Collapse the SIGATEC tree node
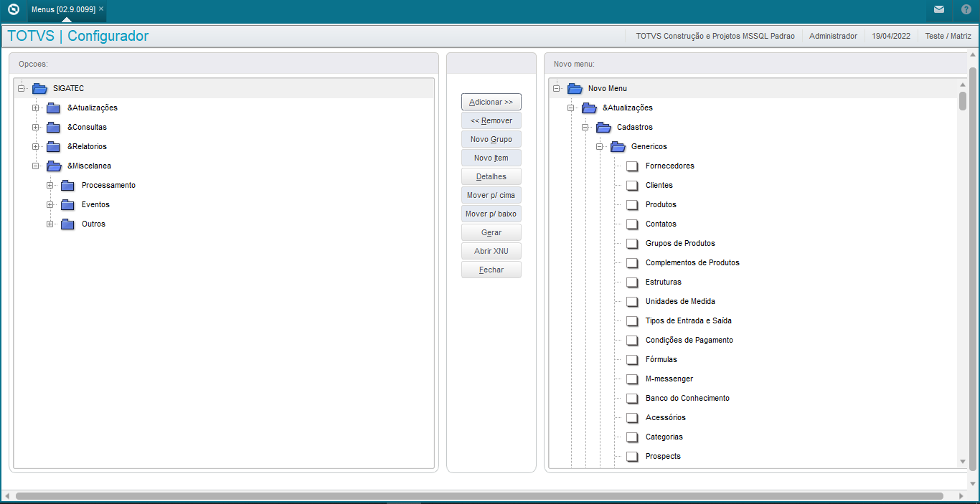The image size is (980, 504). pos(21,88)
